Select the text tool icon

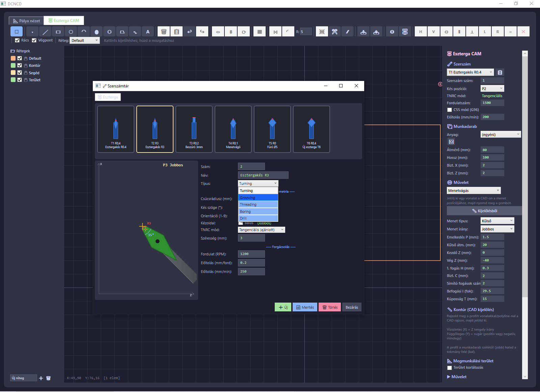click(148, 32)
